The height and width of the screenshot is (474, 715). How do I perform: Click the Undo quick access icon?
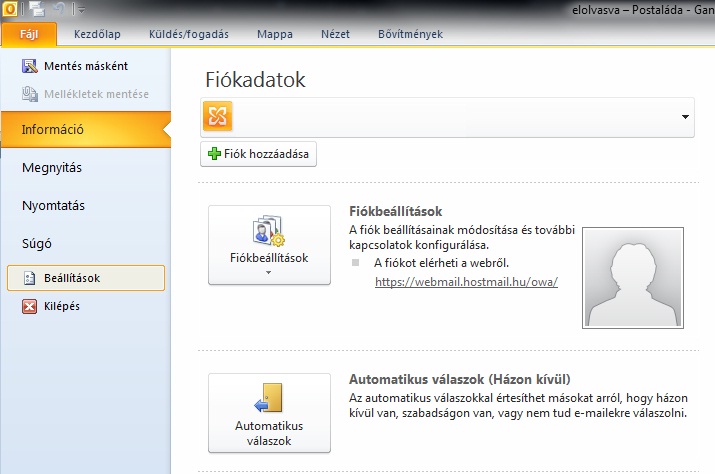pyautogui.click(x=60, y=9)
